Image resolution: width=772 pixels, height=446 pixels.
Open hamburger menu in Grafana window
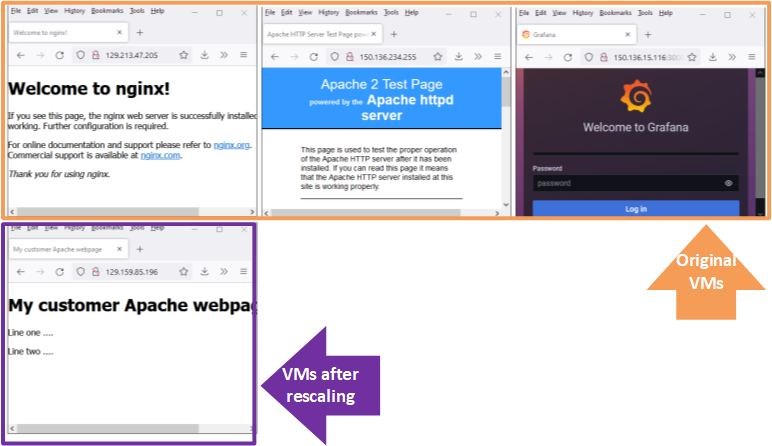click(x=751, y=58)
